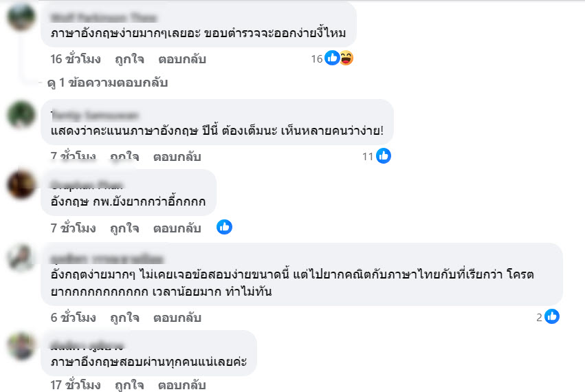585x392 pixels.
Task: Open the thumbs-up reaction next to count 11
Action: click(384, 156)
